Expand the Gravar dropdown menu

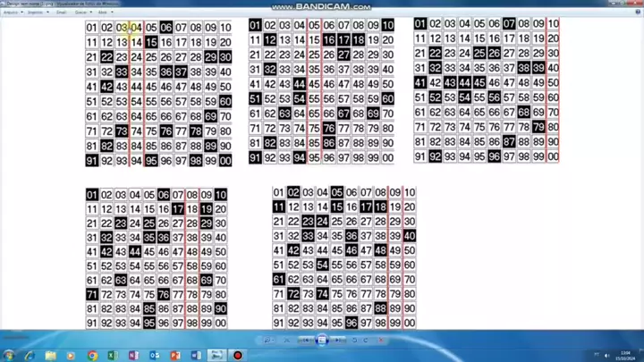point(82,13)
